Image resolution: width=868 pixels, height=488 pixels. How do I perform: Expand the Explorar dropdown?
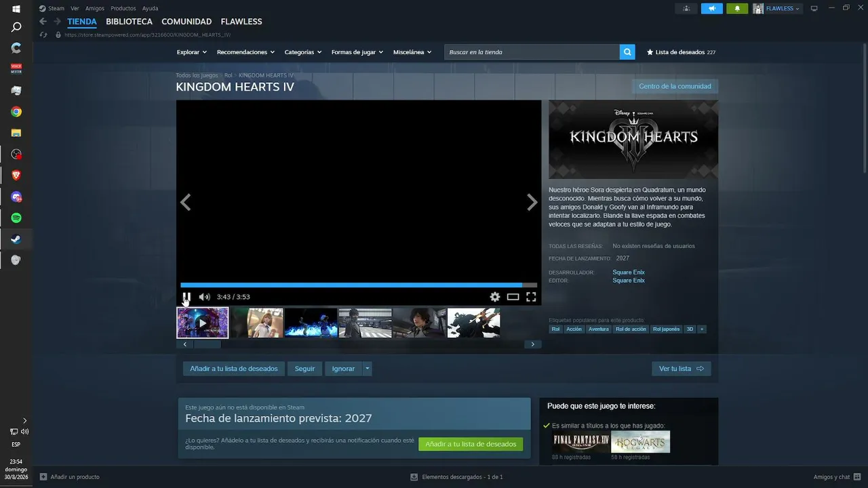click(x=192, y=52)
